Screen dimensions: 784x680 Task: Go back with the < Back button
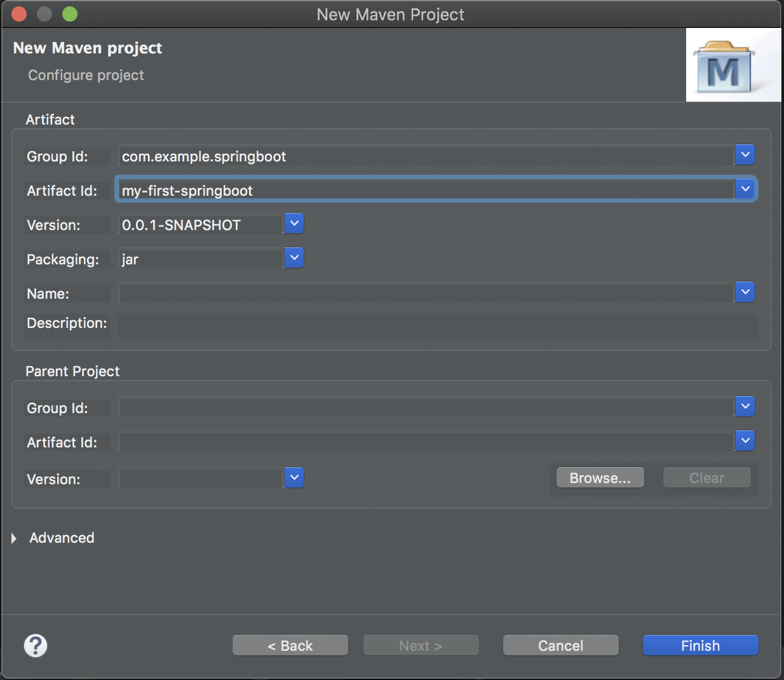[290, 645]
